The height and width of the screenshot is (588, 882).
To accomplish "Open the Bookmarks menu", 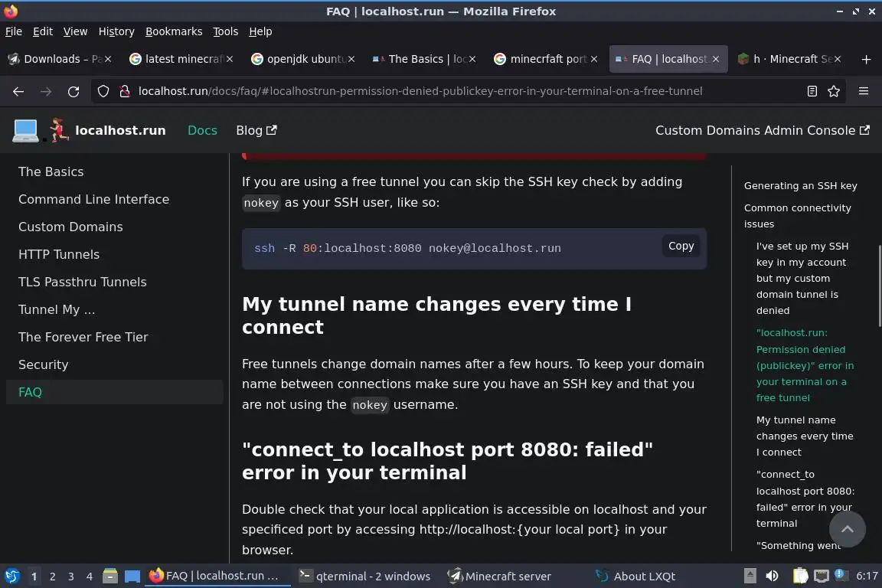I will [x=174, y=31].
